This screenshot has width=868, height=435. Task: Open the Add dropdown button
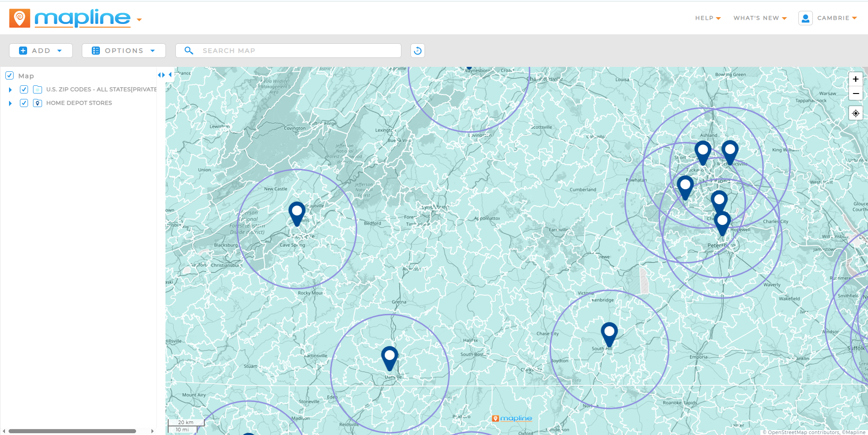click(41, 51)
